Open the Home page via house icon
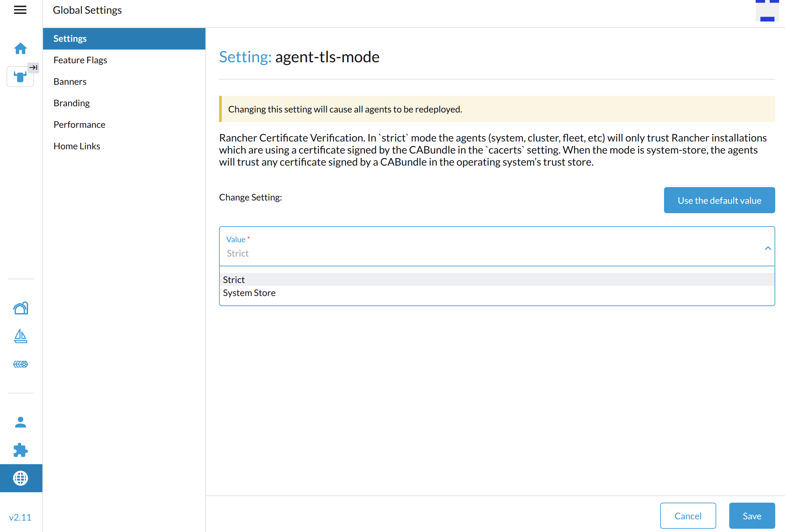Image resolution: width=785 pixels, height=532 pixels. 21,48
